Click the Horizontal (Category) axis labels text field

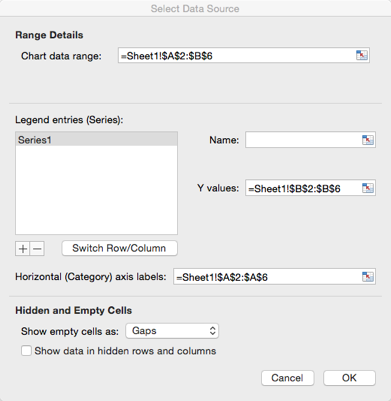coord(267,277)
